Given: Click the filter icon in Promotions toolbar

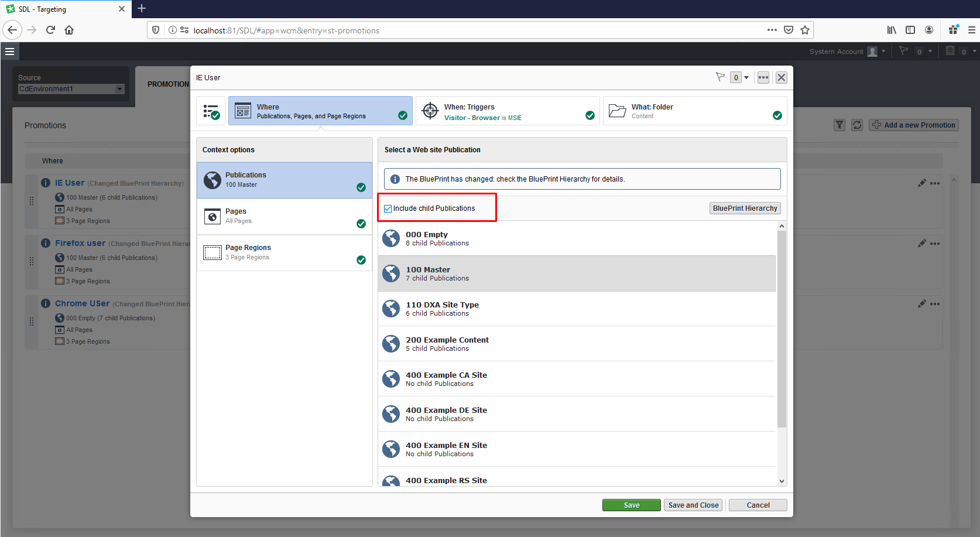Looking at the screenshot, I should pyautogui.click(x=839, y=125).
